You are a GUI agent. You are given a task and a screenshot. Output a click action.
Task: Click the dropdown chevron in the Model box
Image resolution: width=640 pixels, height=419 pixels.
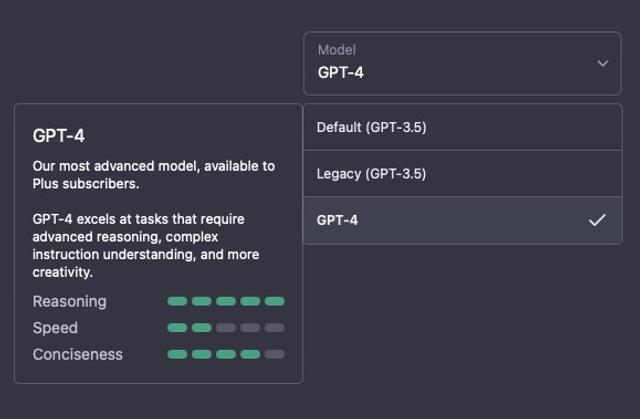coord(602,64)
